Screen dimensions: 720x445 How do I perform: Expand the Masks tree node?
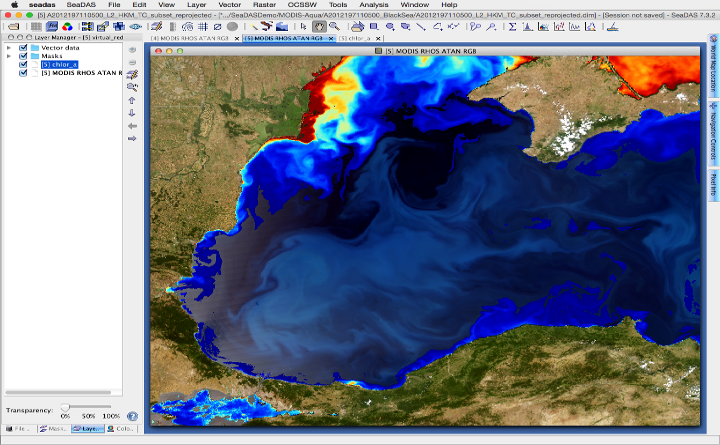click(x=9, y=56)
